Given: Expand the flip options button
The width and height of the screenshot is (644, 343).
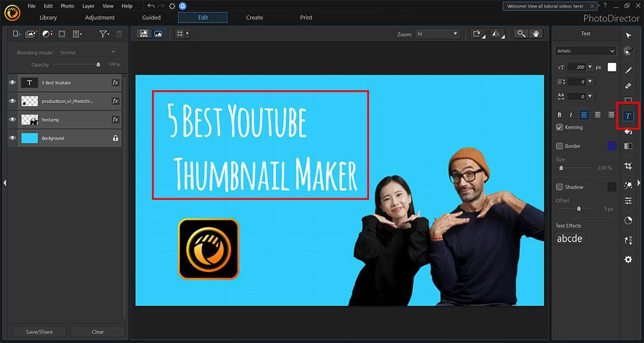Looking at the screenshot, I should [x=497, y=34].
